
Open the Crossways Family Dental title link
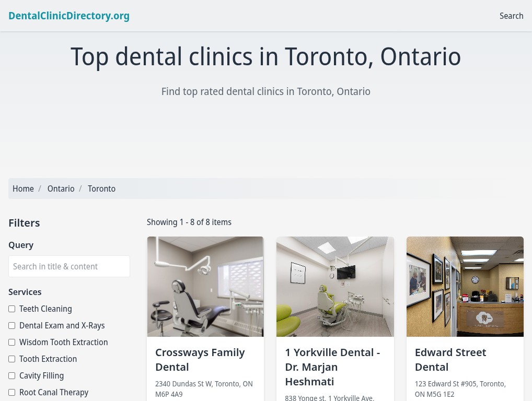click(200, 360)
